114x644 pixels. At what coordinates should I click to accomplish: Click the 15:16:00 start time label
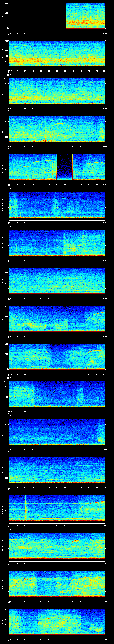click(9, 298)
